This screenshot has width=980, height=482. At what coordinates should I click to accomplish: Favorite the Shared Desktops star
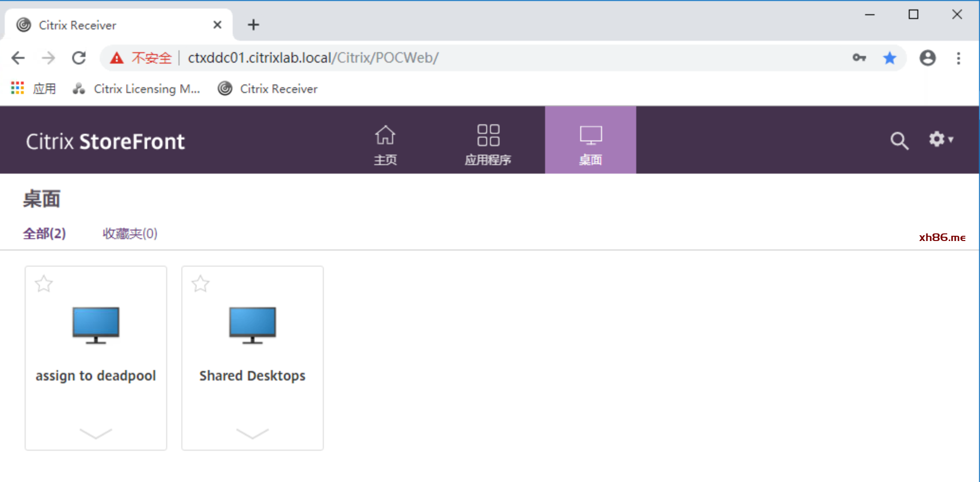pyautogui.click(x=200, y=284)
